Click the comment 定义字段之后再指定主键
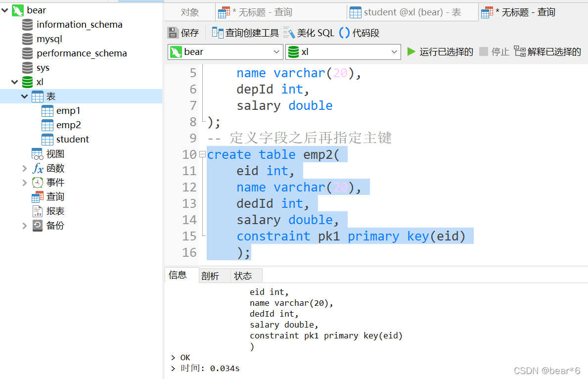 [311, 138]
